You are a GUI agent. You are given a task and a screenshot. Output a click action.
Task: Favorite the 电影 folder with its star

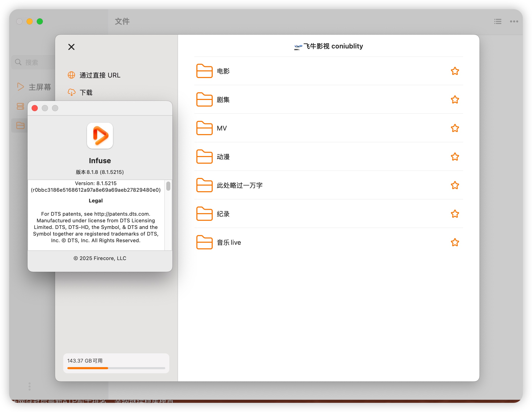click(x=455, y=71)
